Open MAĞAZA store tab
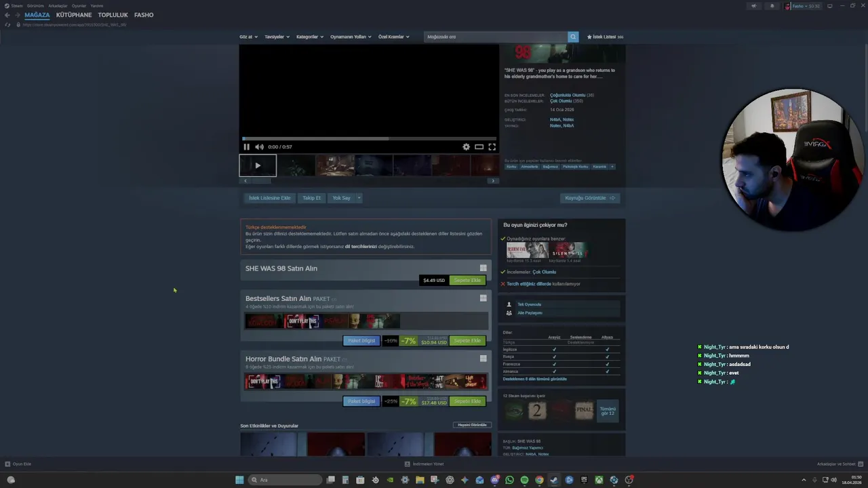The image size is (868, 488). [37, 15]
